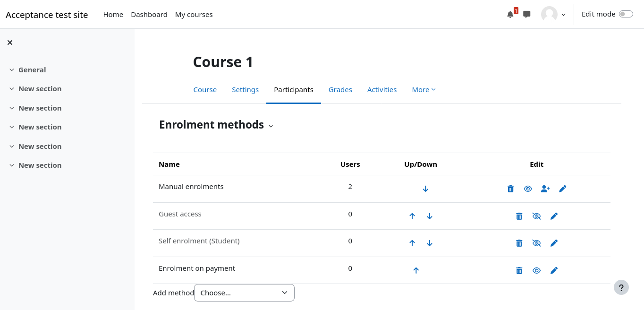Move Manual enrolments down

click(x=425, y=189)
